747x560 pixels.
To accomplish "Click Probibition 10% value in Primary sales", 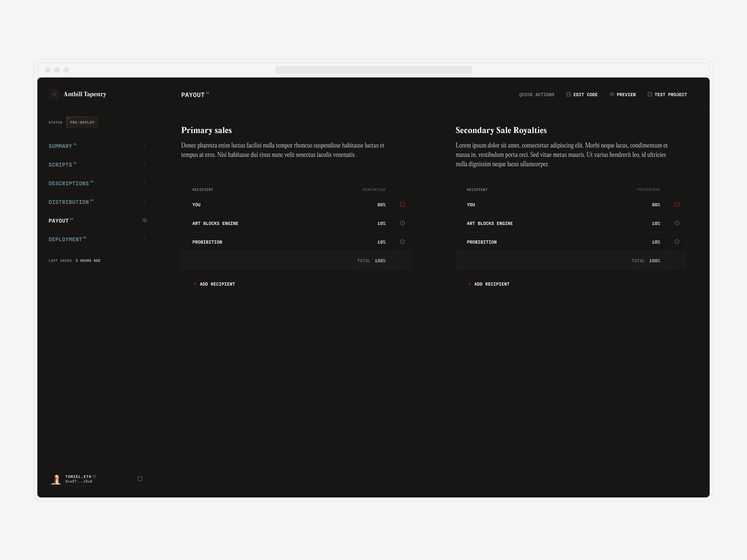I will click(x=381, y=242).
